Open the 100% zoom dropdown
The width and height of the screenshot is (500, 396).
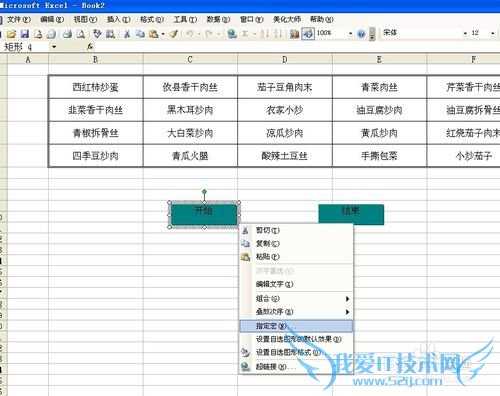point(350,33)
